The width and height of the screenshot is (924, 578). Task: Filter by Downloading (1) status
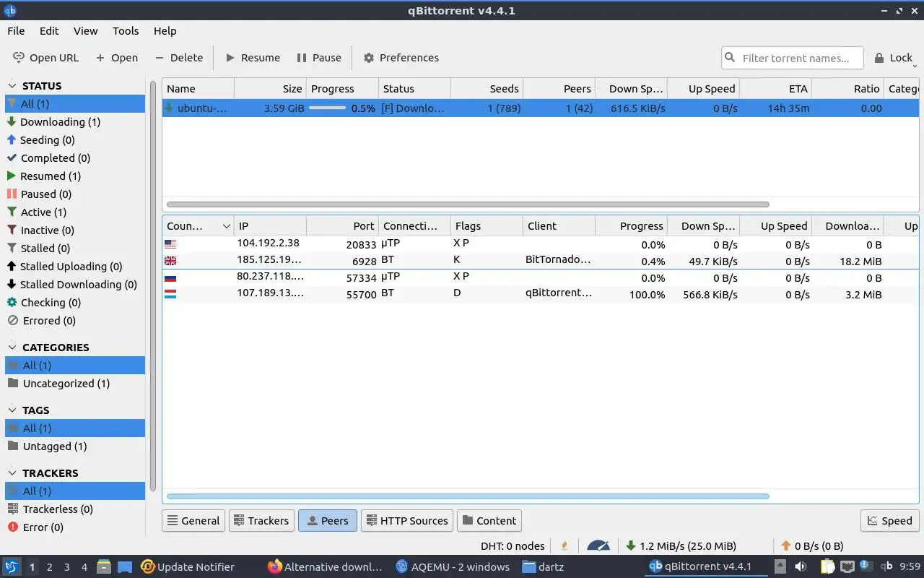(75, 122)
